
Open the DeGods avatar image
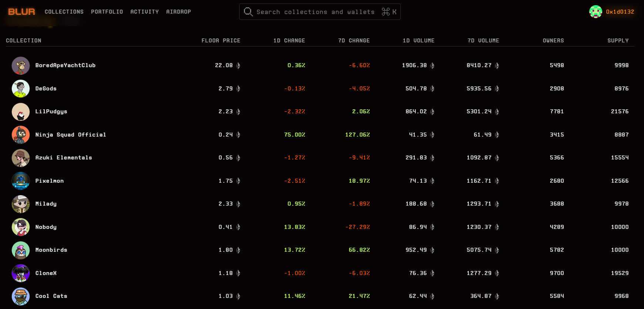(x=21, y=89)
